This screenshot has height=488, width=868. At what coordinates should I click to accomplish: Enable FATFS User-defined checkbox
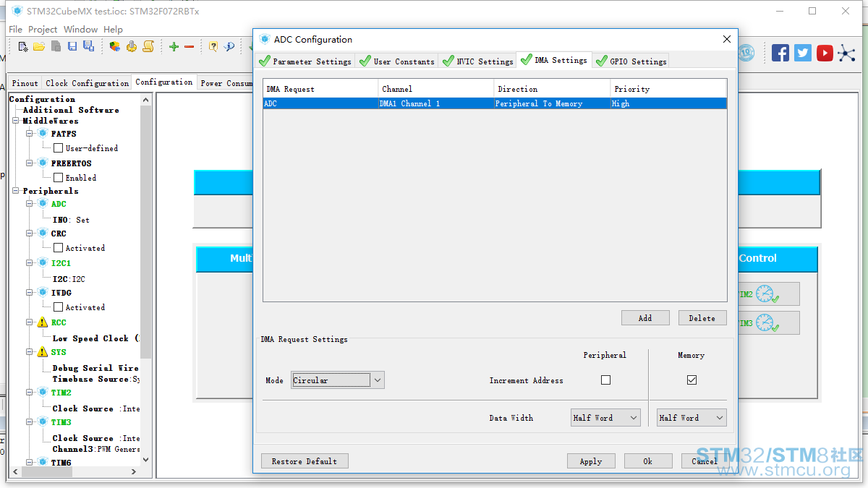[58, 147]
